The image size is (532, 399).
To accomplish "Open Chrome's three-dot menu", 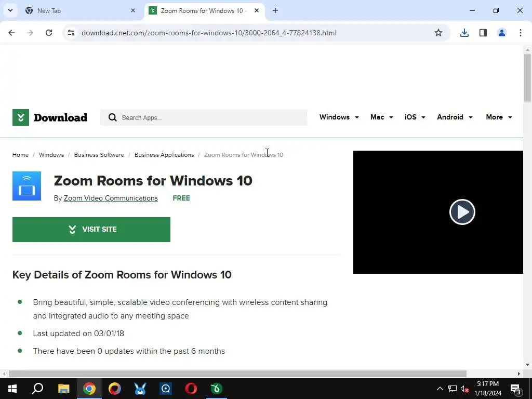I will [x=521, y=33].
